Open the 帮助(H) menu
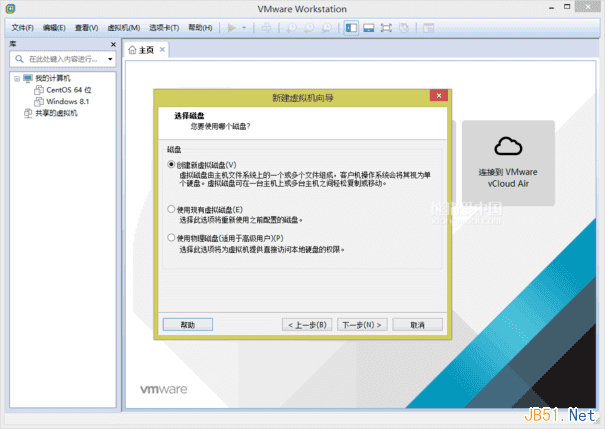Image resolution: width=605 pixels, height=429 pixels. (x=200, y=28)
